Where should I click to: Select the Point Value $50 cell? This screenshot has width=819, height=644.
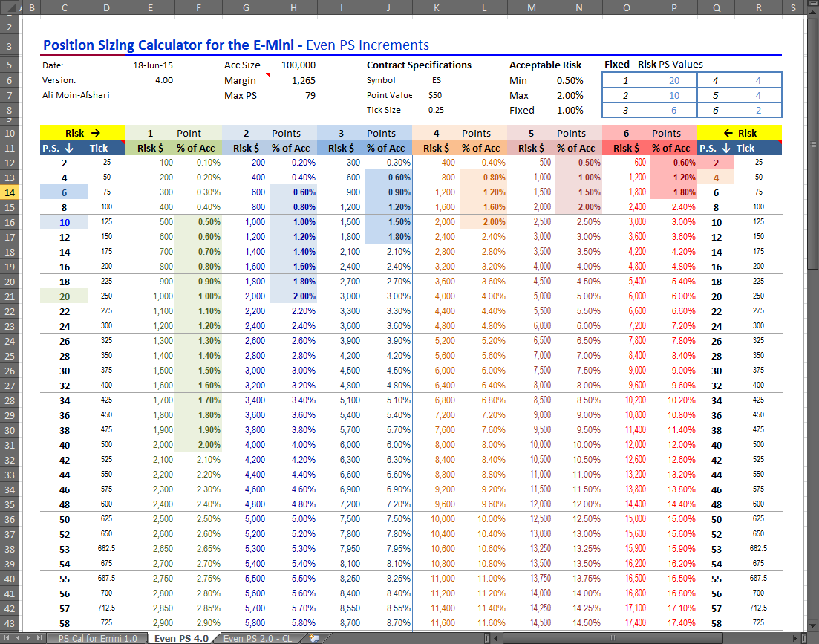pos(435,95)
